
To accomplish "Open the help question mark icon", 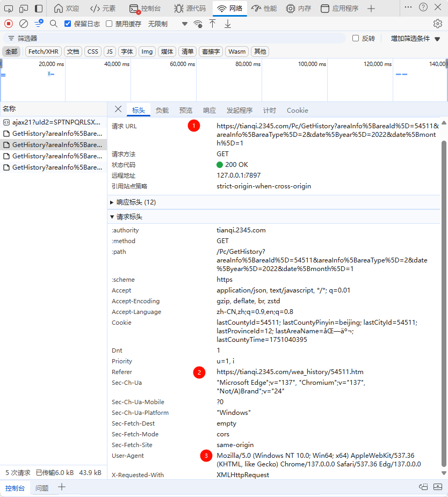I will pos(423,8).
